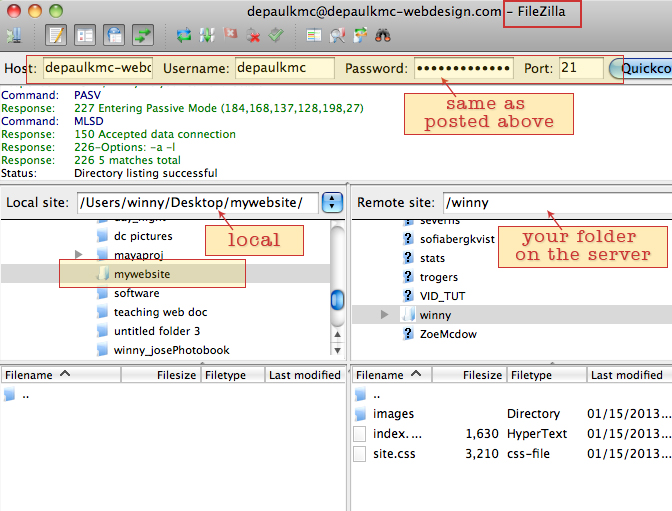This screenshot has height=511, width=672.
Task: Toggle synchronized browsing
Action: click(x=360, y=35)
